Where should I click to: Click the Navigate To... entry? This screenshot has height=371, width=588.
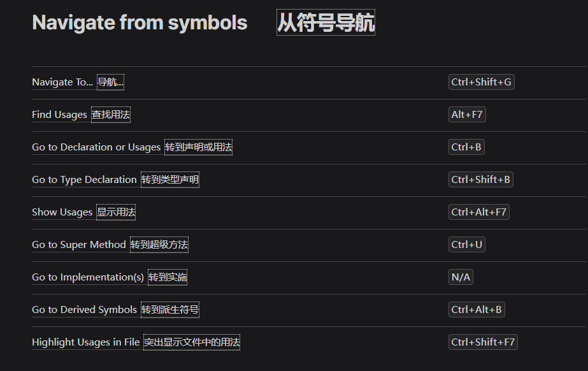pos(62,82)
